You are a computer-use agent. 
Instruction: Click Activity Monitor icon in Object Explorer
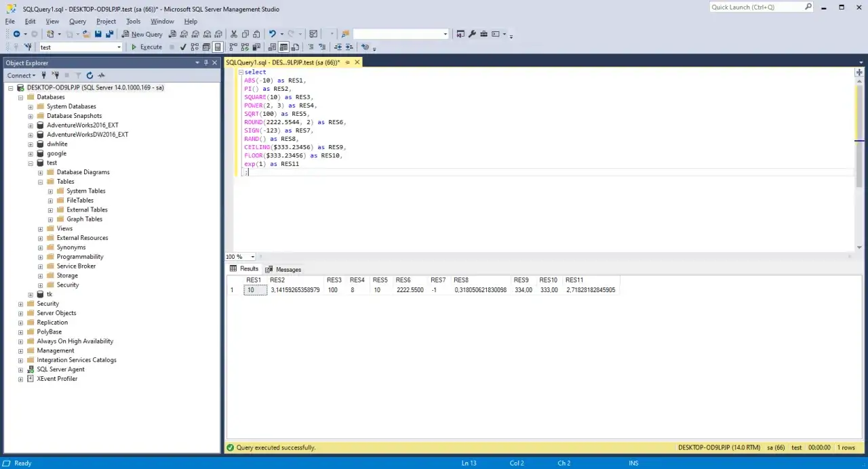tap(101, 75)
